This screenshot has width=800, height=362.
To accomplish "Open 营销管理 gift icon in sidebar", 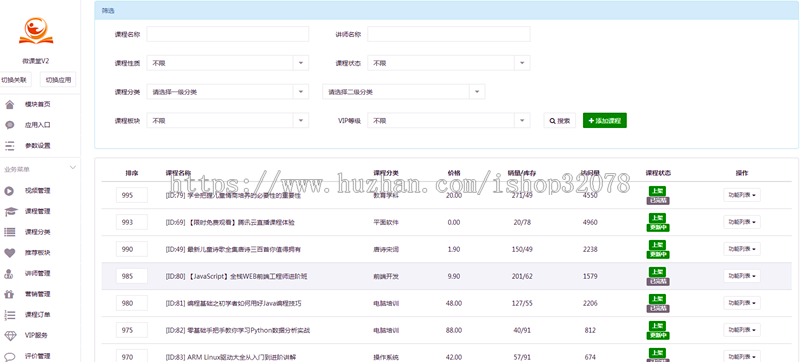I will click(x=9, y=294).
